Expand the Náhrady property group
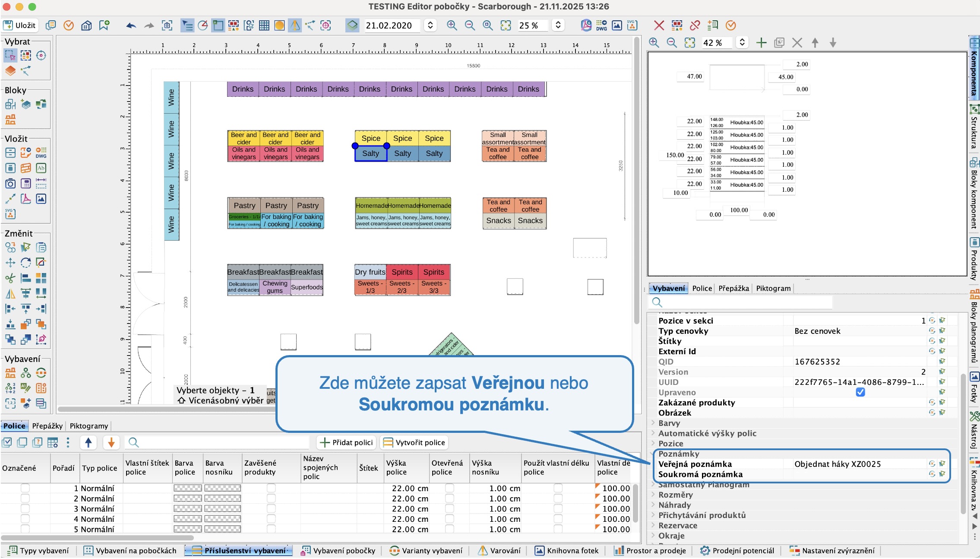The height and width of the screenshot is (559, 980). [x=653, y=505]
